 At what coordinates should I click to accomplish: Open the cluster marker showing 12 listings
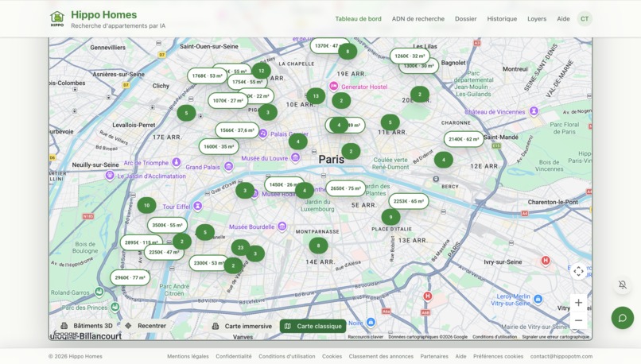pos(261,71)
